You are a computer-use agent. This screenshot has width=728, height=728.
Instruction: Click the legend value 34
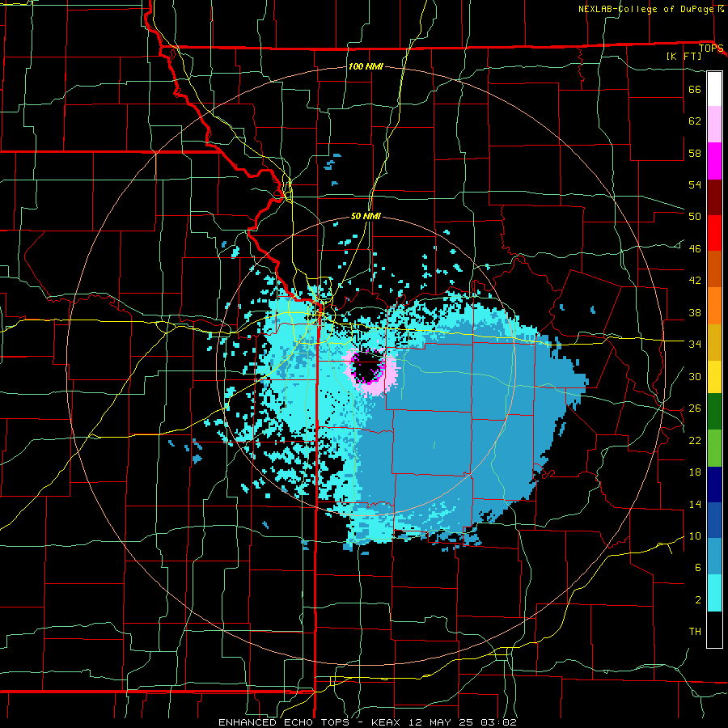click(x=695, y=345)
